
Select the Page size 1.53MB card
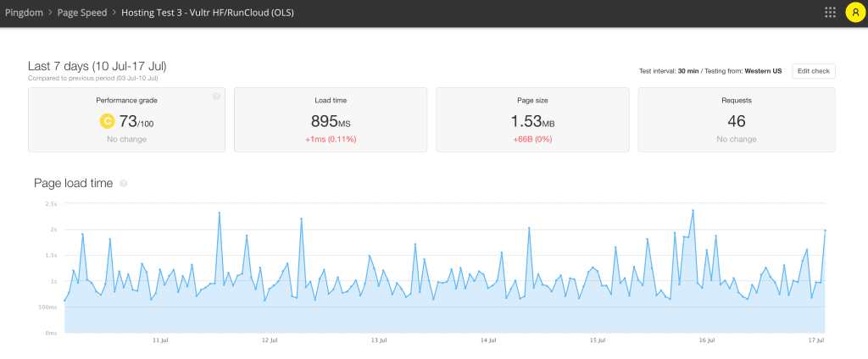532,119
